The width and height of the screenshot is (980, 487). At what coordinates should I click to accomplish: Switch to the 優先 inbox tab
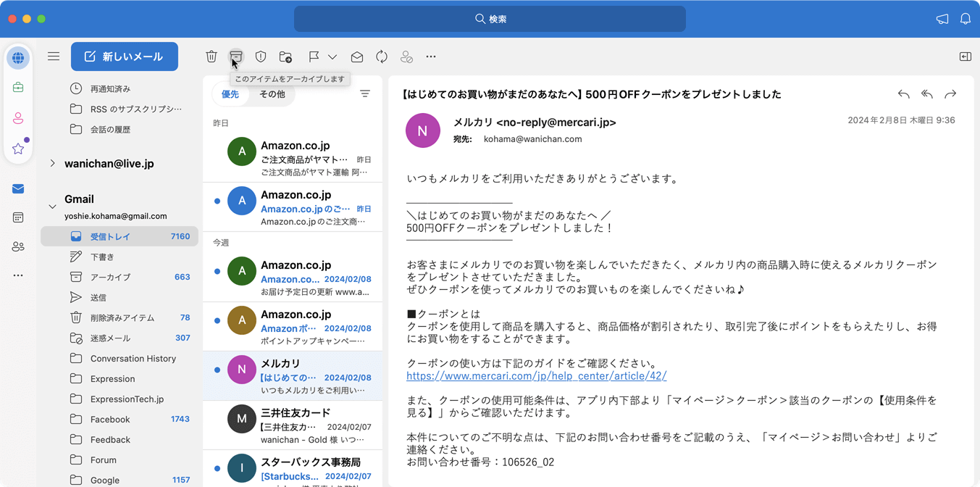coord(230,94)
